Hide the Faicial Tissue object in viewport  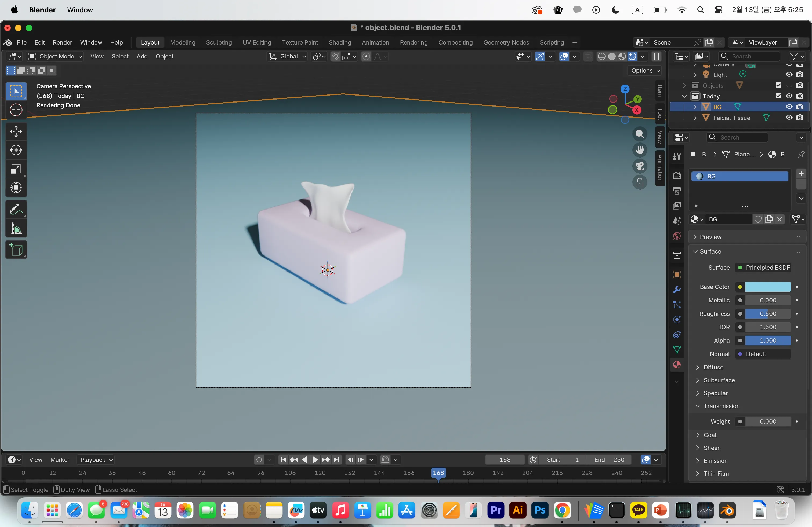coord(789,118)
